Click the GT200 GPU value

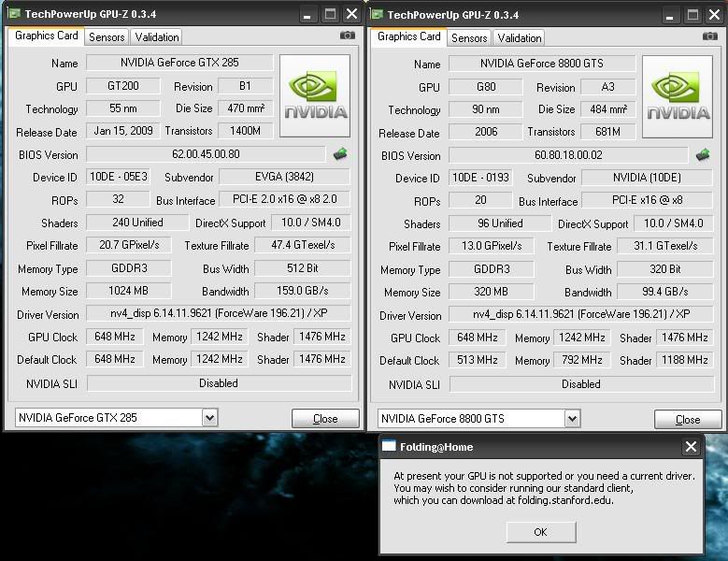(123, 85)
